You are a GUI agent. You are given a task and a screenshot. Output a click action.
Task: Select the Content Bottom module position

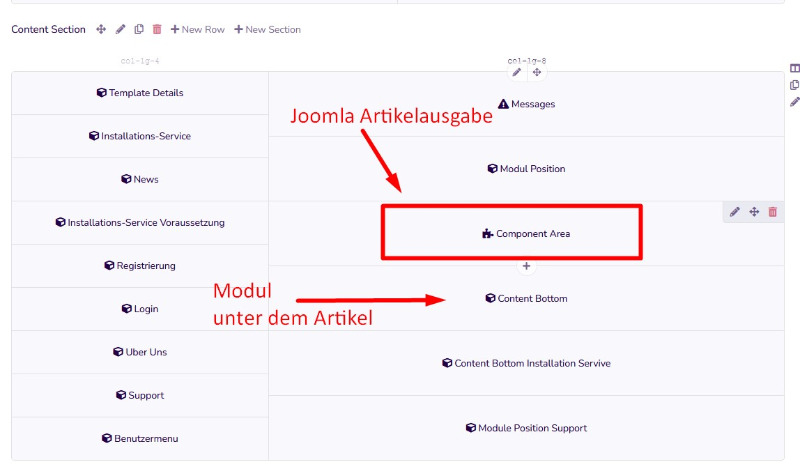click(x=527, y=299)
